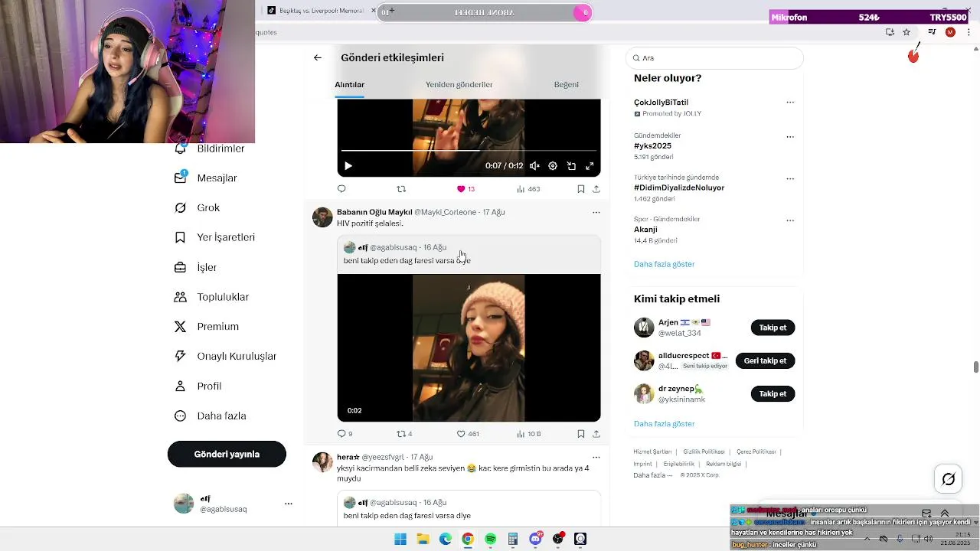Focus the Ara search field
This screenshot has width=980, height=551.
click(714, 58)
